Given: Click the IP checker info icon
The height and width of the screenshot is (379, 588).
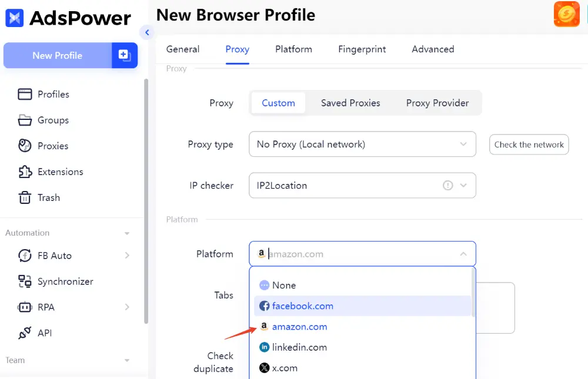Looking at the screenshot, I should click(447, 185).
